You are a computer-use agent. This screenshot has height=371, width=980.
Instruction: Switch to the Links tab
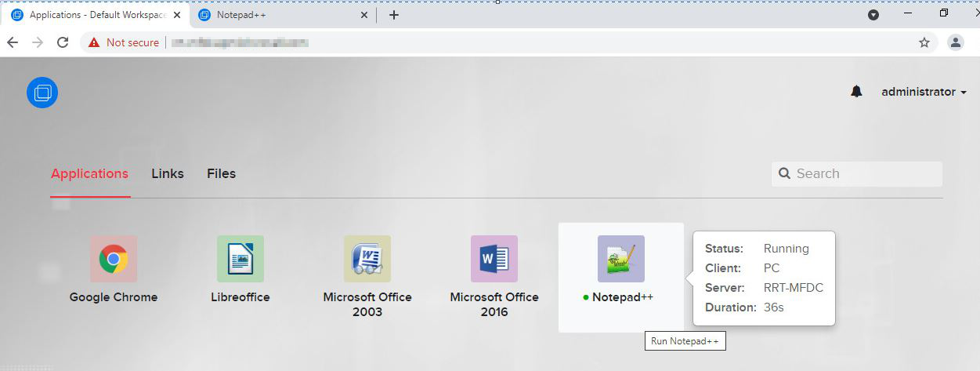168,173
